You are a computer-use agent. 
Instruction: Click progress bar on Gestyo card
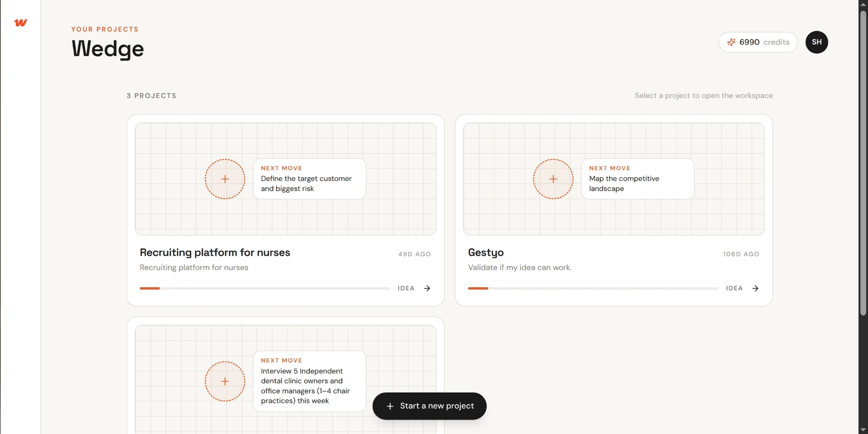[x=593, y=288]
